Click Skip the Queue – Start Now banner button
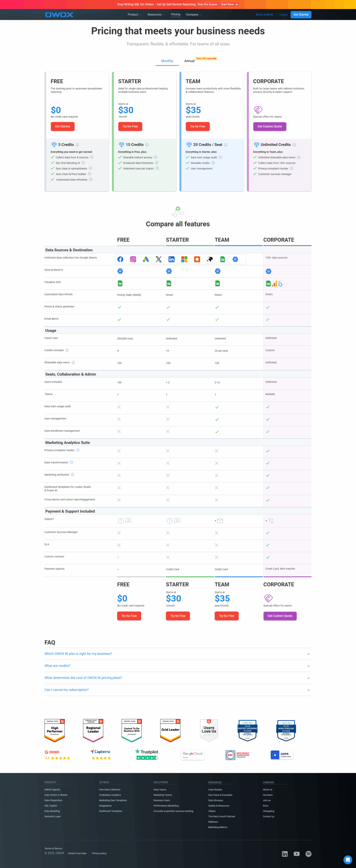Screen dimensions: 356x868 click(217, 4)
